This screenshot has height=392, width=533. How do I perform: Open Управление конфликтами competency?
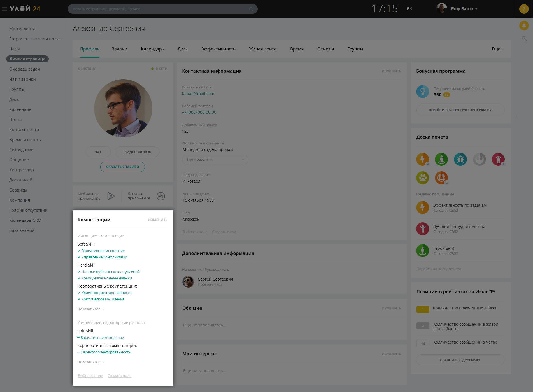[x=104, y=257]
